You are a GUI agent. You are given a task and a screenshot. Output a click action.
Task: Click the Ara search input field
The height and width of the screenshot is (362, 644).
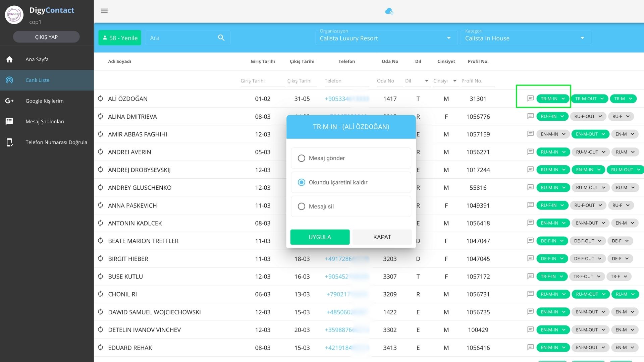(x=181, y=38)
